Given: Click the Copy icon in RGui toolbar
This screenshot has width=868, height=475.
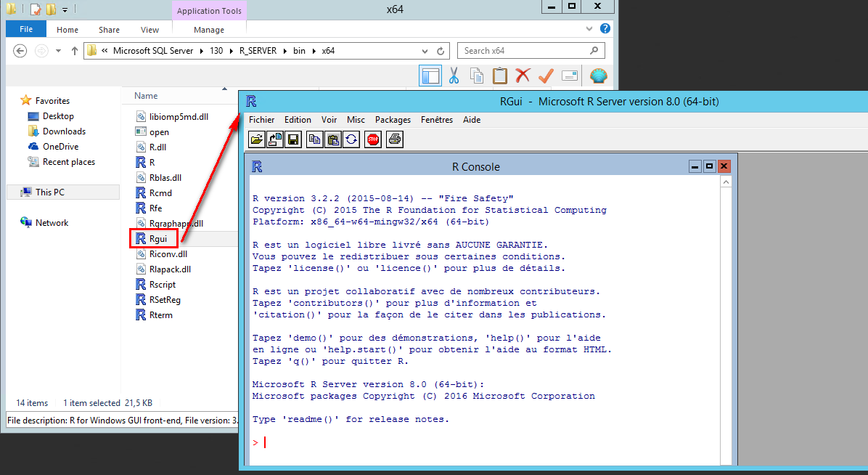Looking at the screenshot, I should [x=314, y=139].
